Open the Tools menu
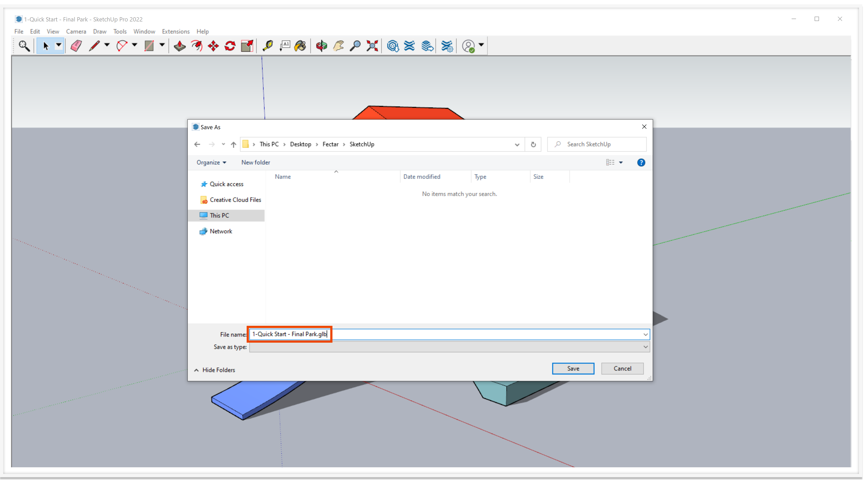Screen dimensions: 868x485 (120, 32)
